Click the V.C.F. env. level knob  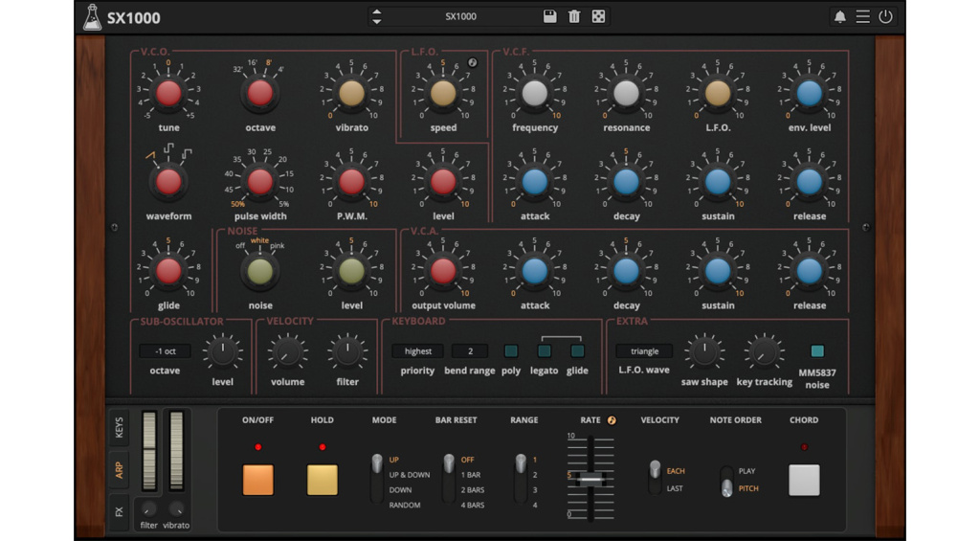810,93
